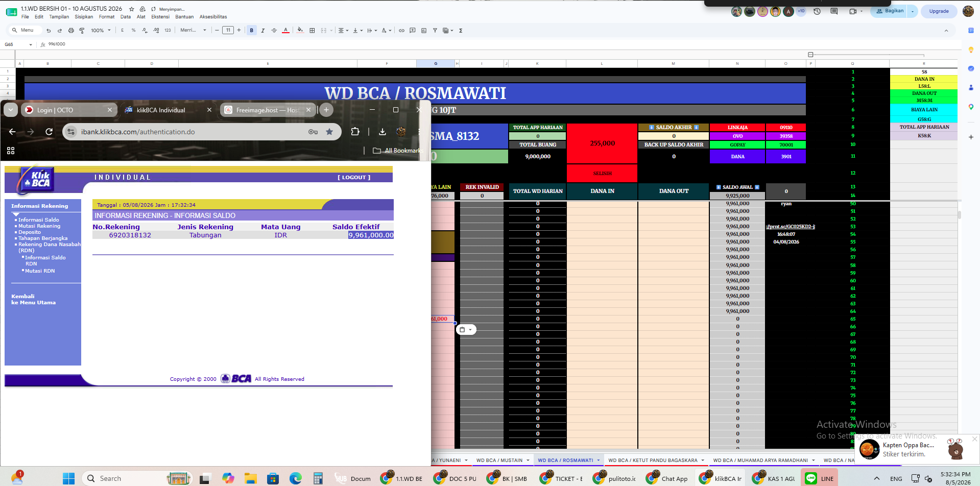Undo the last action in Sheets toolbar

pyautogui.click(x=49, y=31)
